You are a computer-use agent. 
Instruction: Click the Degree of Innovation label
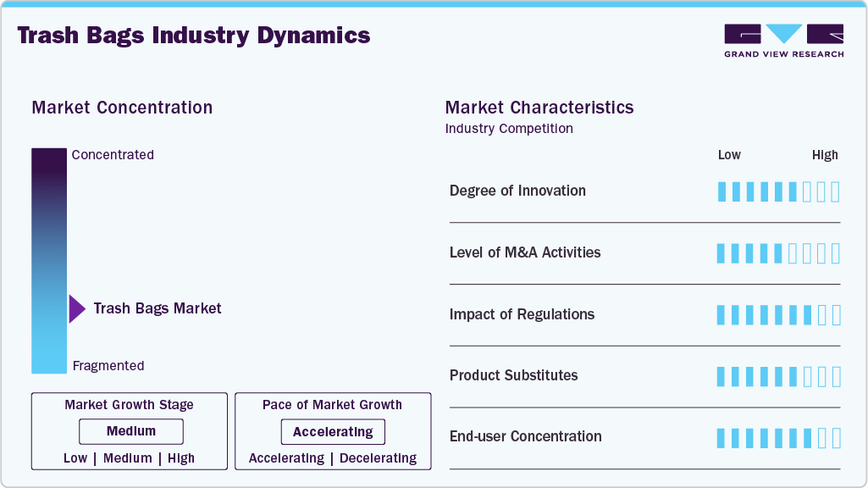click(517, 191)
